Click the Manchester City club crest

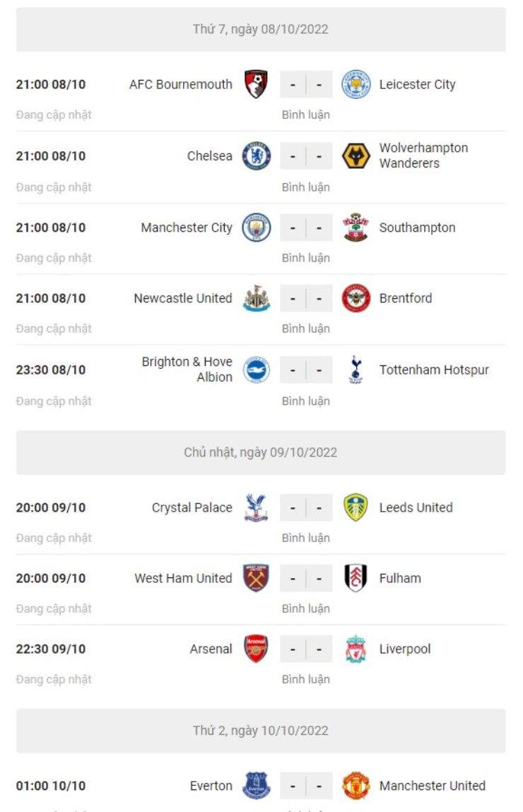point(256,228)
